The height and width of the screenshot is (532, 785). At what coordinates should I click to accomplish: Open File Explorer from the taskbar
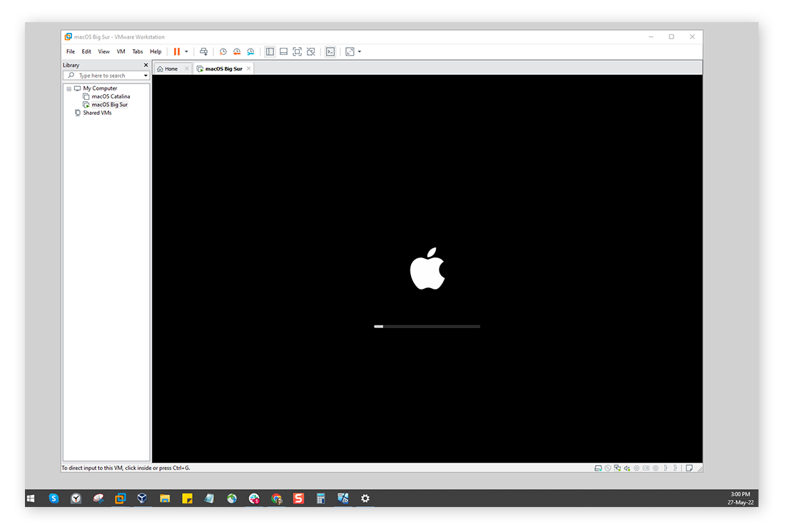click(165, 498)
